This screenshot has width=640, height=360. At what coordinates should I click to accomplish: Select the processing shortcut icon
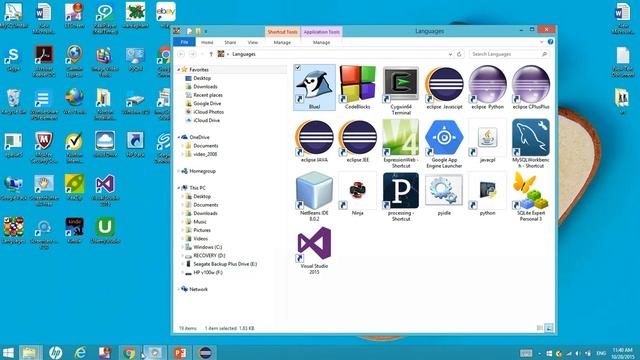coord(401,197)
